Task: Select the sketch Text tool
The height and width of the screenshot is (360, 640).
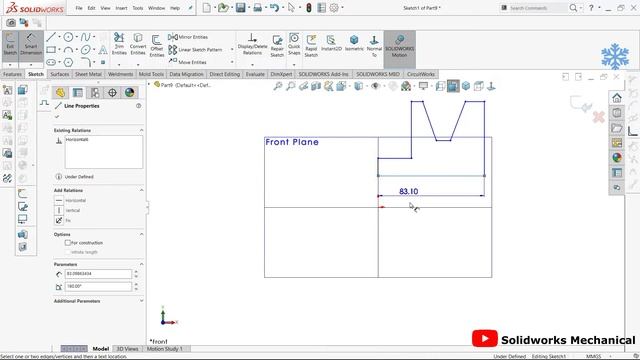Action: [103, 50]
